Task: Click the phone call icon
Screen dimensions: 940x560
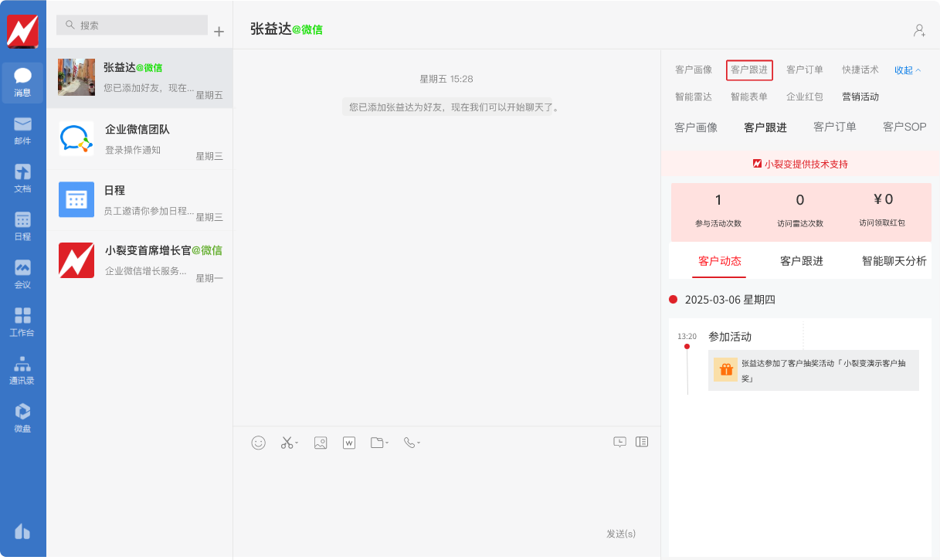Action: (x=409, y=443)
